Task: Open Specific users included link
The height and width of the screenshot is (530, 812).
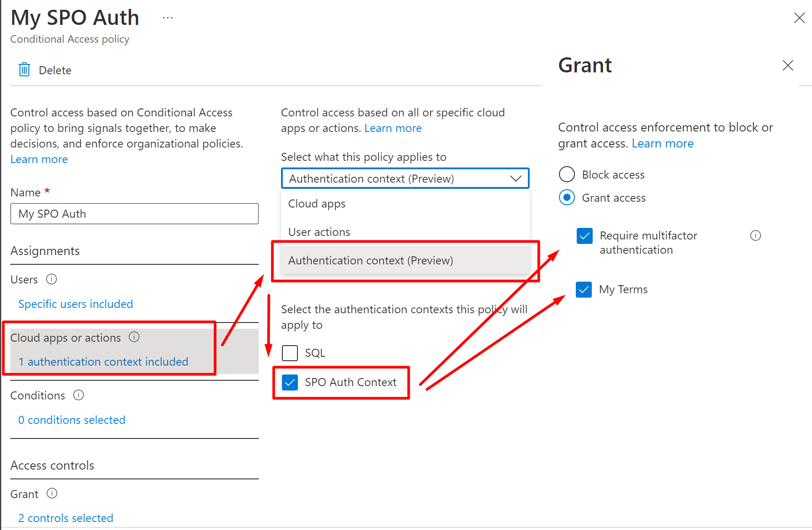Action: [x=75, y=304]
